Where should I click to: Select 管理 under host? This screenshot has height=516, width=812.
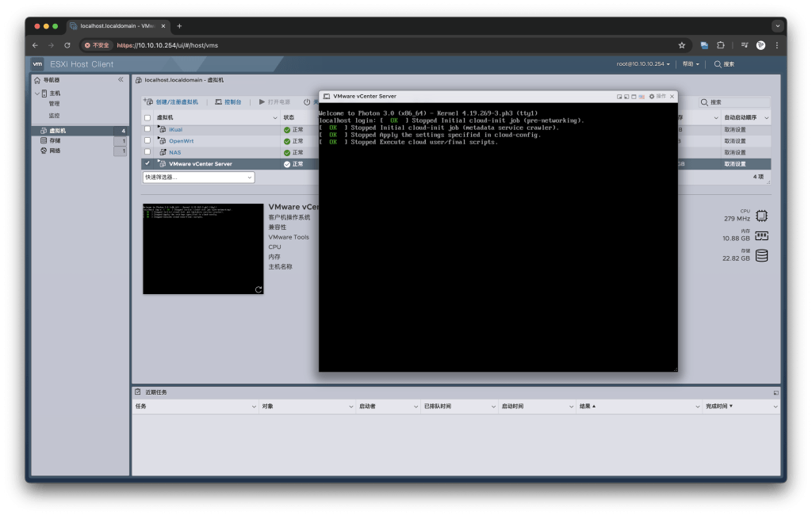tap(55, 104)
